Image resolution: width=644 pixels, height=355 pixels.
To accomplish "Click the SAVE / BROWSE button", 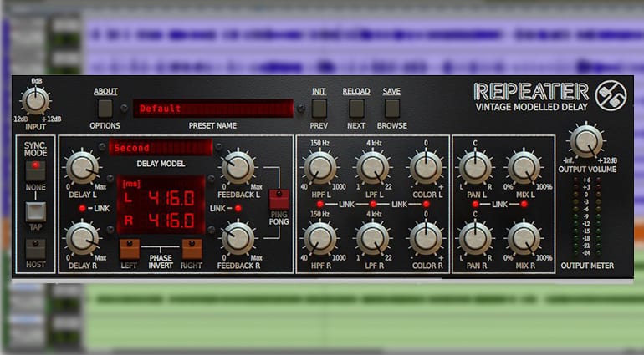I will coord(391,109).
